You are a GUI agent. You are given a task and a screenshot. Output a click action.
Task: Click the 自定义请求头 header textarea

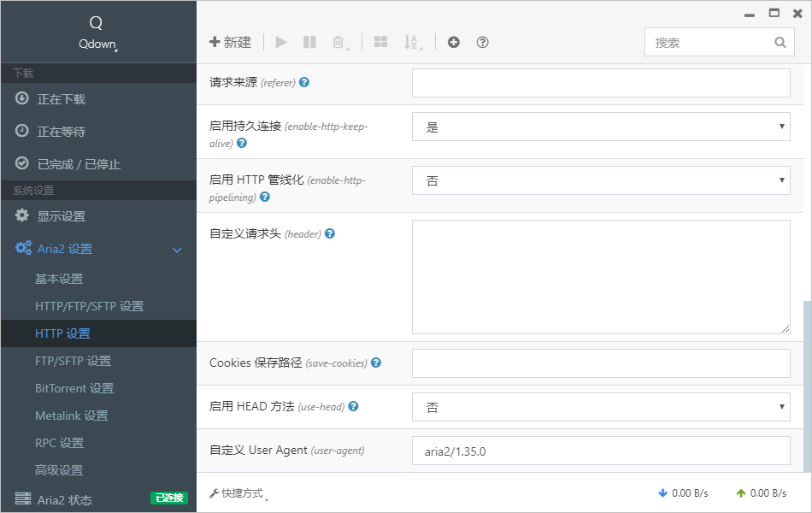pyautogui.click(x=601, y=277)
